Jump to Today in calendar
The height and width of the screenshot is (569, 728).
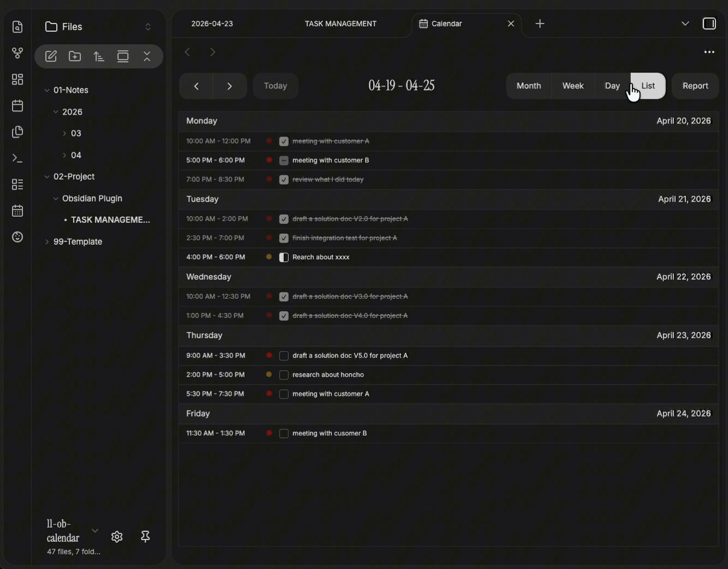[x=276, y=86]
